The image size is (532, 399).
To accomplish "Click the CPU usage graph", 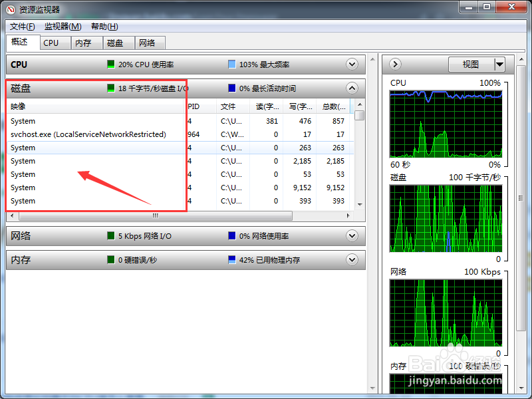I will pos(446,124).
